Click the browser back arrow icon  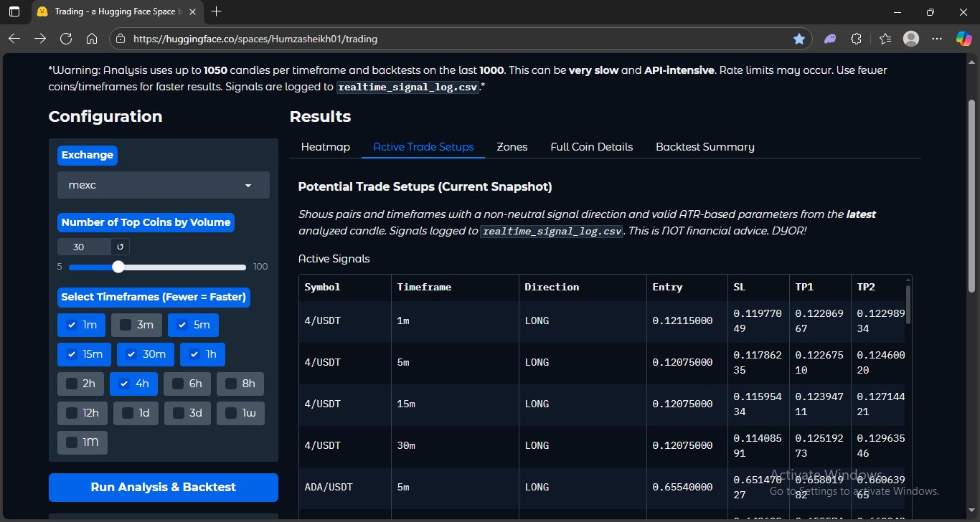(14, 39)
